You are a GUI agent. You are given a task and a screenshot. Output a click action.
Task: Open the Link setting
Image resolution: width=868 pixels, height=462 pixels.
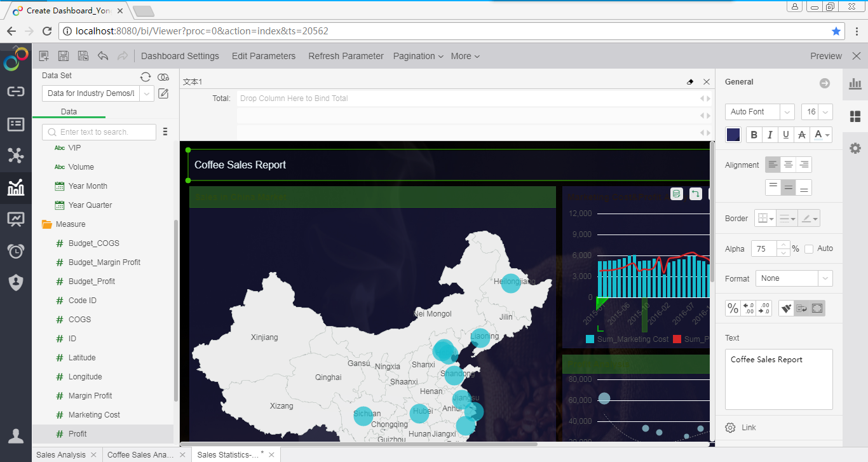749,428
